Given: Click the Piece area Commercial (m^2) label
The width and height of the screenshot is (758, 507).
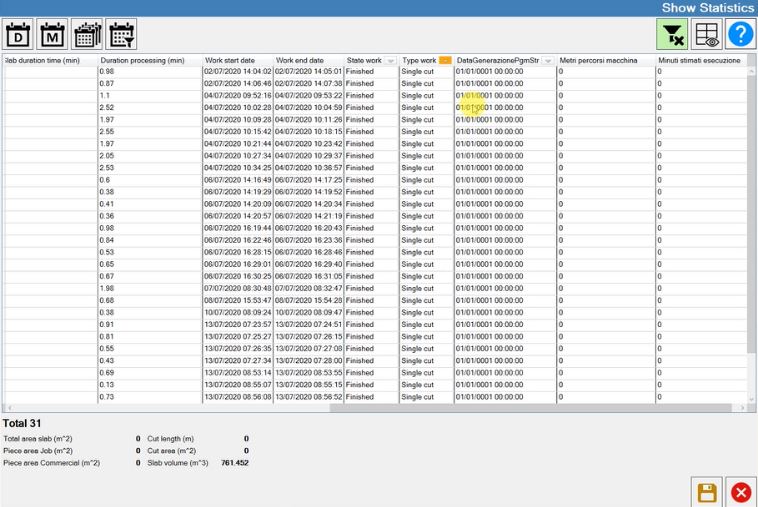Looking at the screenshot, I should tap(51, 463).
